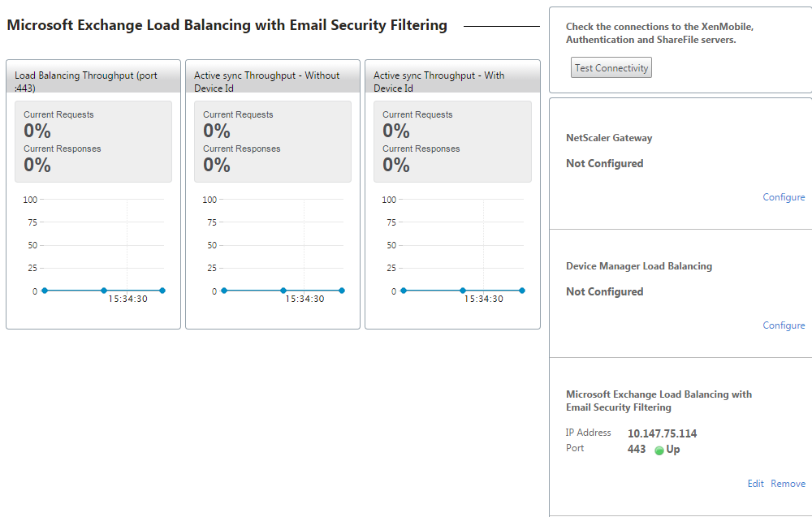Click the IP address 10.147.75.114
The width and height of the screenshot is (812, 517).
coord(662,433)
